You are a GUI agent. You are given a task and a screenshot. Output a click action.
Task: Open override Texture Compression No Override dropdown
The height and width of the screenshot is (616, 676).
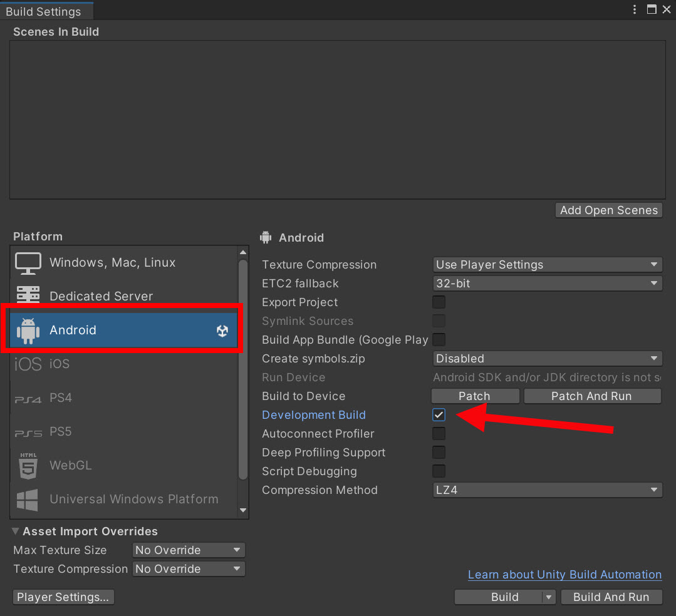coord(189,569)
